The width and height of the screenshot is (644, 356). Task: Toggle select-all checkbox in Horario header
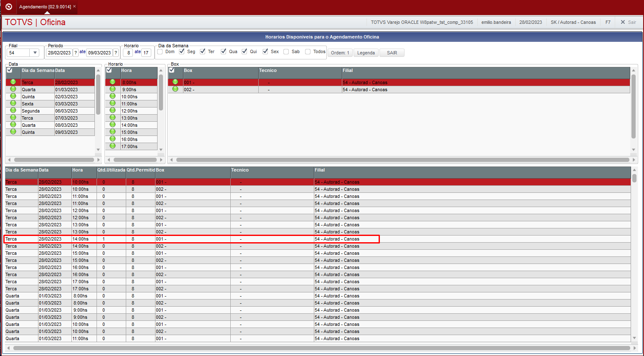click(109, 70)
